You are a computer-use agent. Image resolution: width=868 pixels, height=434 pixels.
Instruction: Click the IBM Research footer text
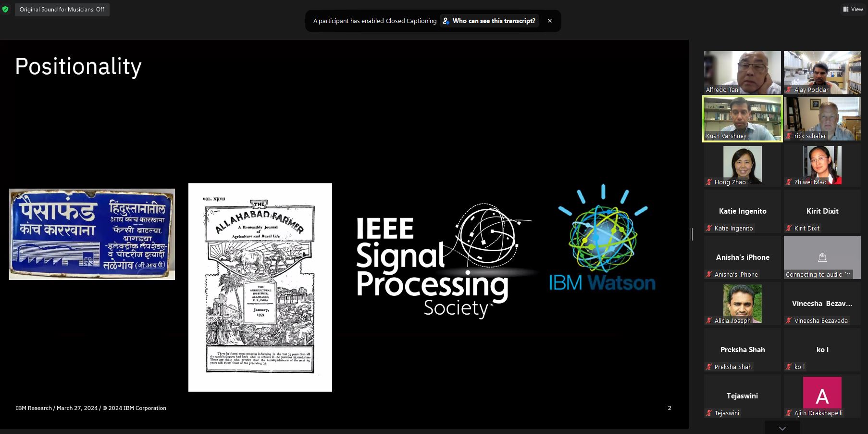point(91,408)
